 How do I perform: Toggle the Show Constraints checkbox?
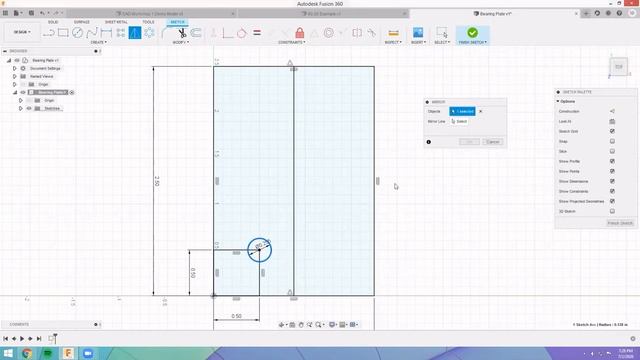[x=612, y=191]
